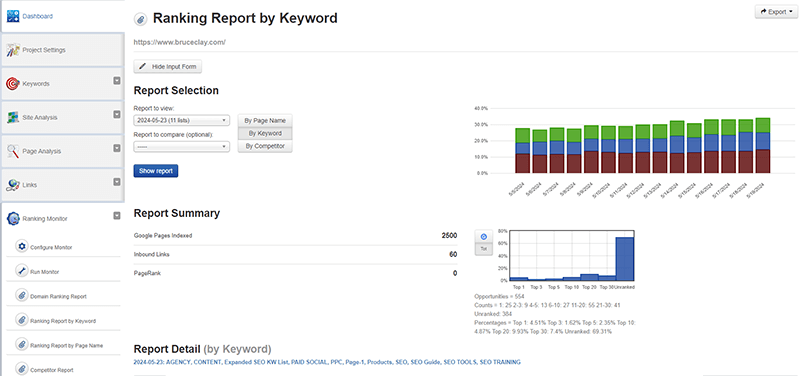Click the Keywords target icon

pos(13,84)
